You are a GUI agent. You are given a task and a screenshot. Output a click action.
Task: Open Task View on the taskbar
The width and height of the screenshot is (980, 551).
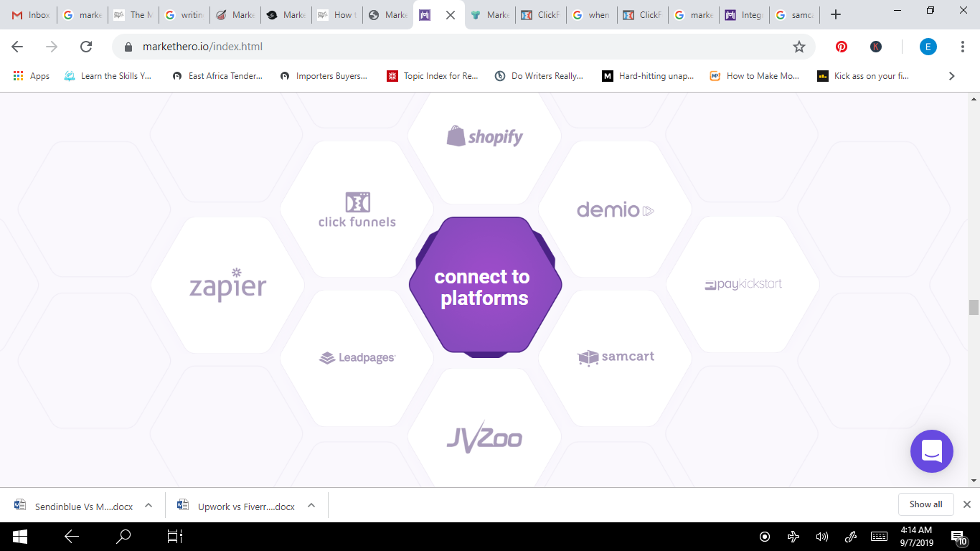coord(175,536)
